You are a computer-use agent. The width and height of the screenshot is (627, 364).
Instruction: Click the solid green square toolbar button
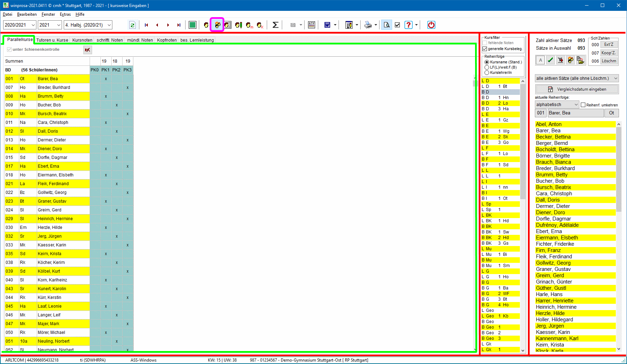point(192,25)
